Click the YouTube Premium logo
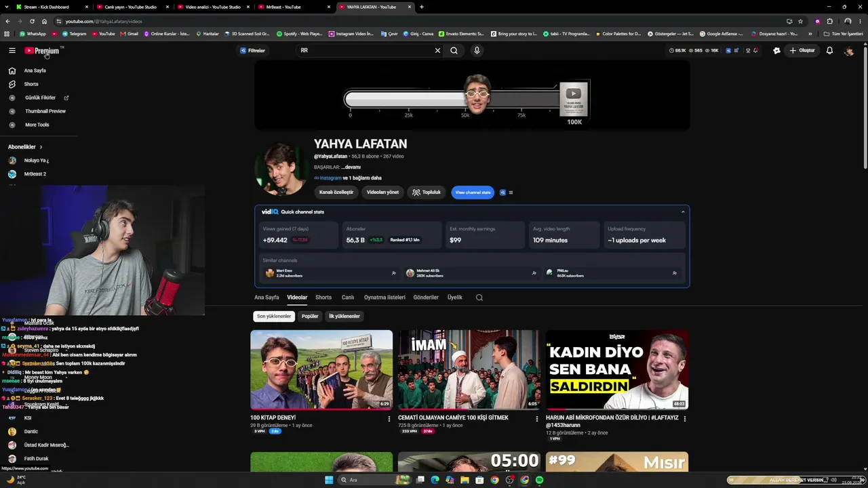 42,51
